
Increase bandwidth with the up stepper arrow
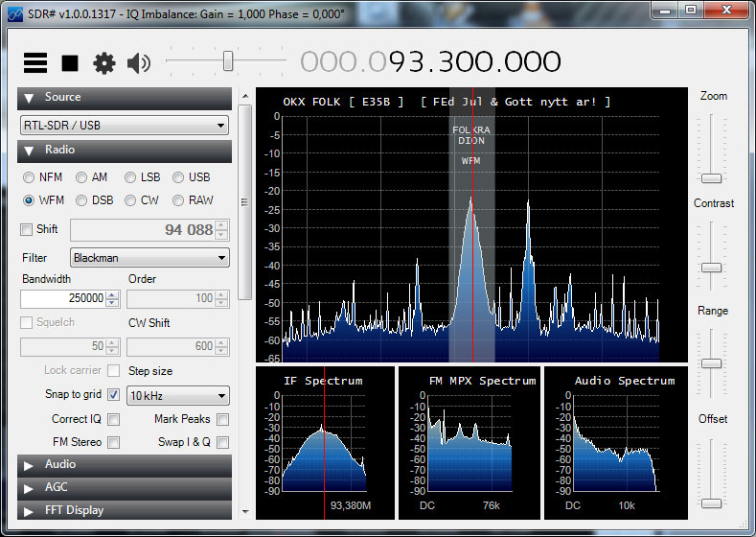[x=112, y=295]
